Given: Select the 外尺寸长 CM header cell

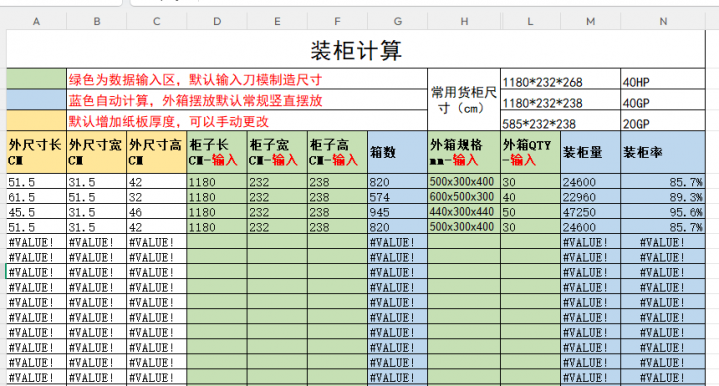Looking at the screenshot, I should [37, 152].
